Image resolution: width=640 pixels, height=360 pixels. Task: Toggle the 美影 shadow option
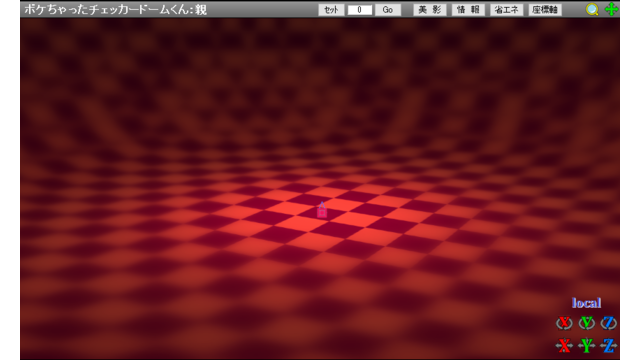(x=430, y=10)
